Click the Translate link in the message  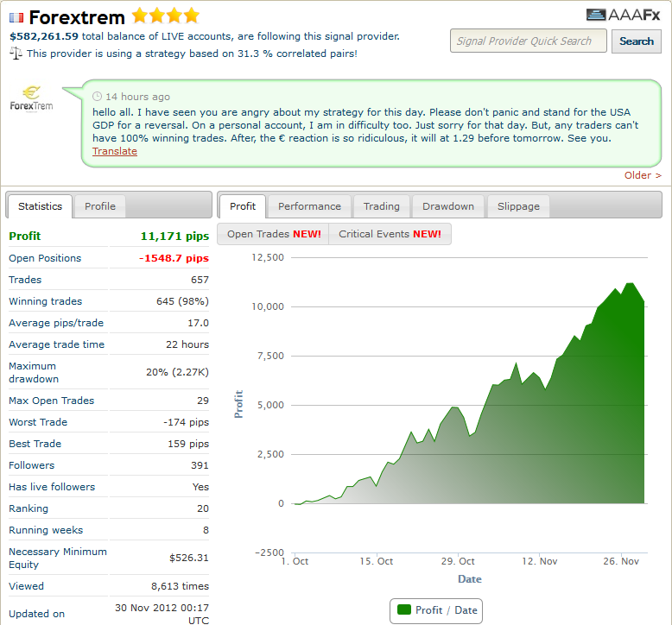click(x=115, y=151)
